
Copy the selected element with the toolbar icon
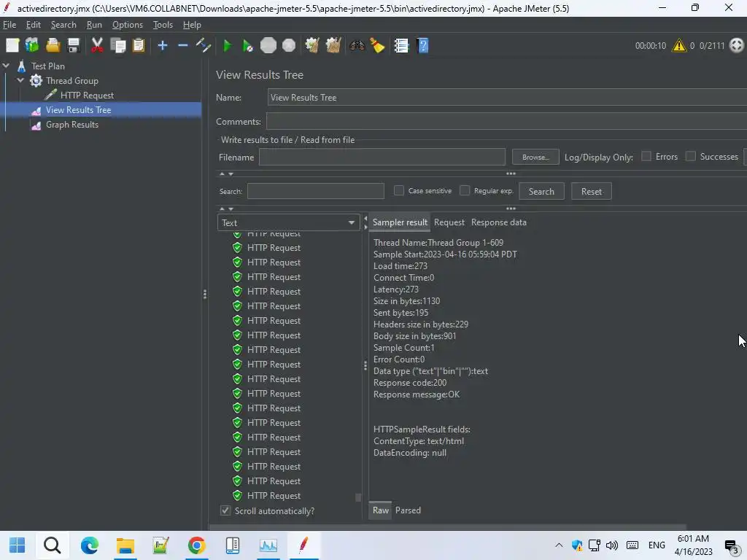[117, 46]
